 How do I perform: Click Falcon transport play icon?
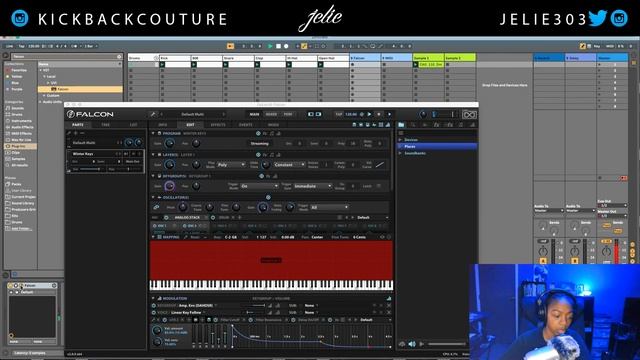click(369, 114)
